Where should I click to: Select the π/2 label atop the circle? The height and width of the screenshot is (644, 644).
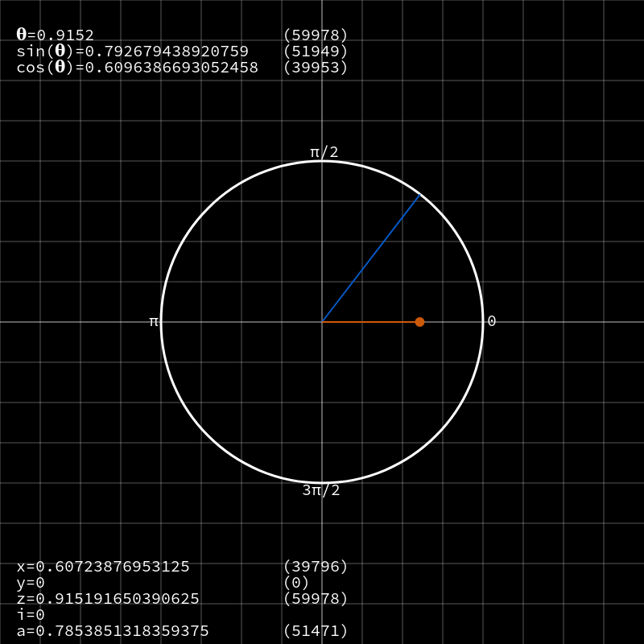pos(324,152)
